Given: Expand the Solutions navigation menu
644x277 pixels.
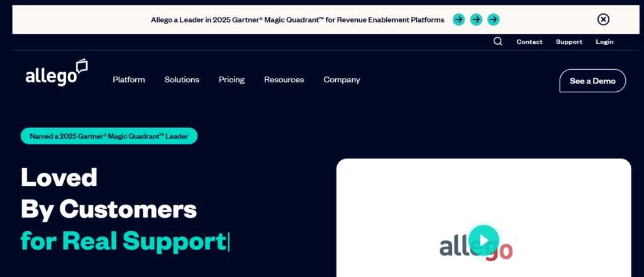Looking at the screenshot, I should click(x=182, y=80).
